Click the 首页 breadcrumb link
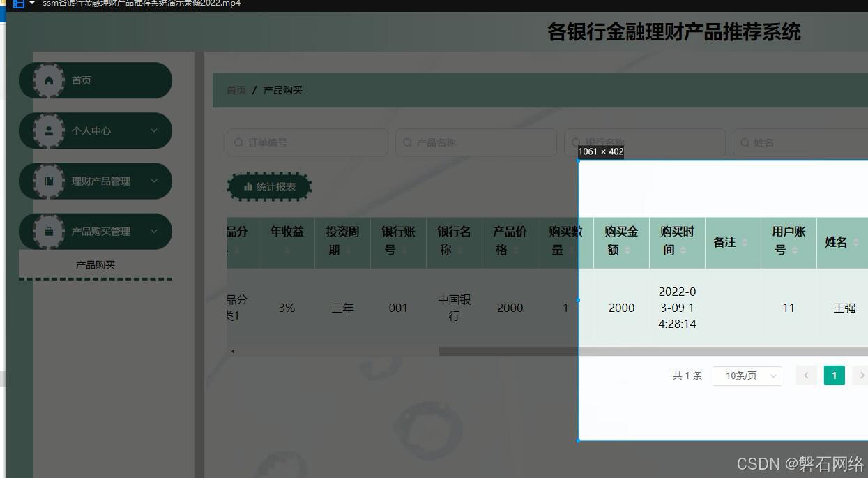The image size is (868, 478). 236,90
